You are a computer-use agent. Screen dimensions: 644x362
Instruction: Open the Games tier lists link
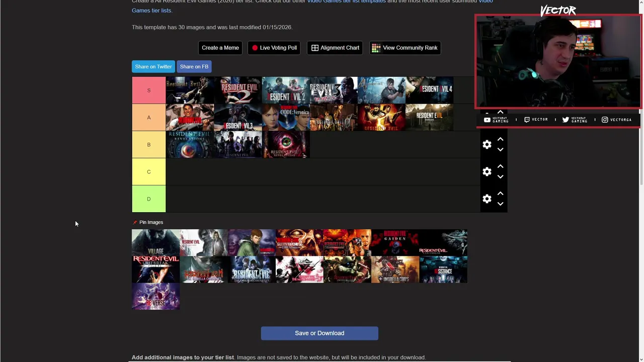(151, 11)
